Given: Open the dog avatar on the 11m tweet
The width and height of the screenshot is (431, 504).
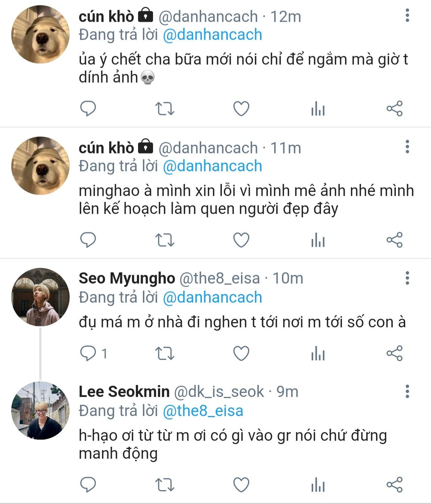Looking at the screenshot, I should (40, 165).
